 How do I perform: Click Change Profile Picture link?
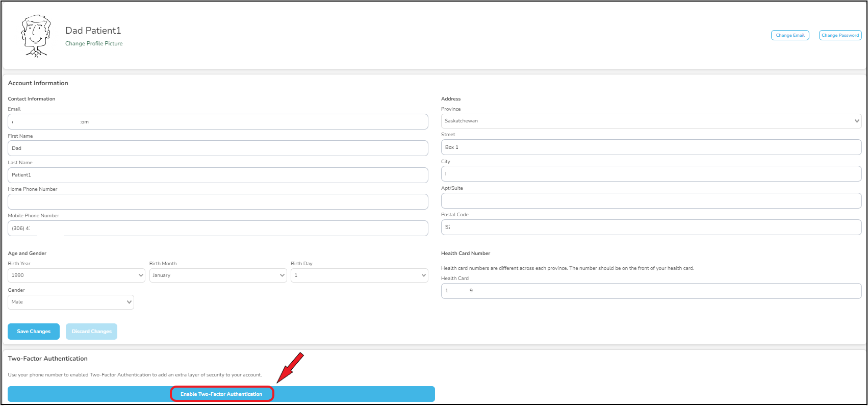pos(94,44)
